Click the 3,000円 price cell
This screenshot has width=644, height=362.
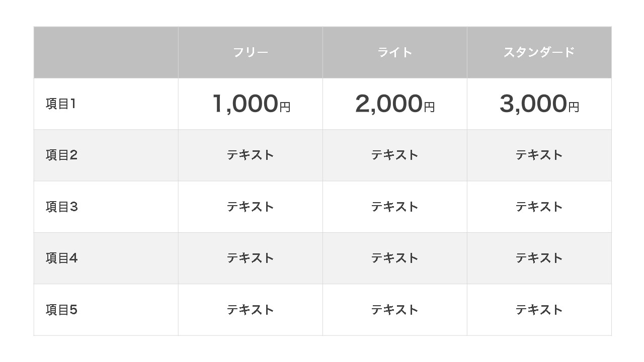[539, 104]
